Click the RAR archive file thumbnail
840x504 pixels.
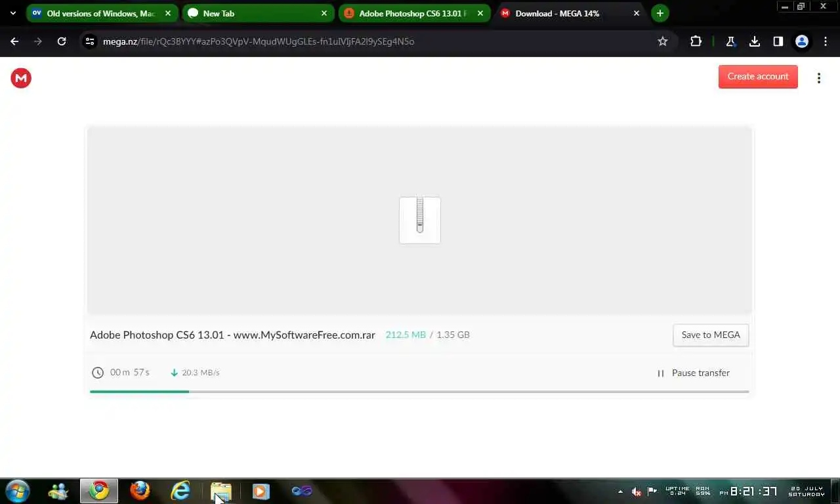coord(420,220)
